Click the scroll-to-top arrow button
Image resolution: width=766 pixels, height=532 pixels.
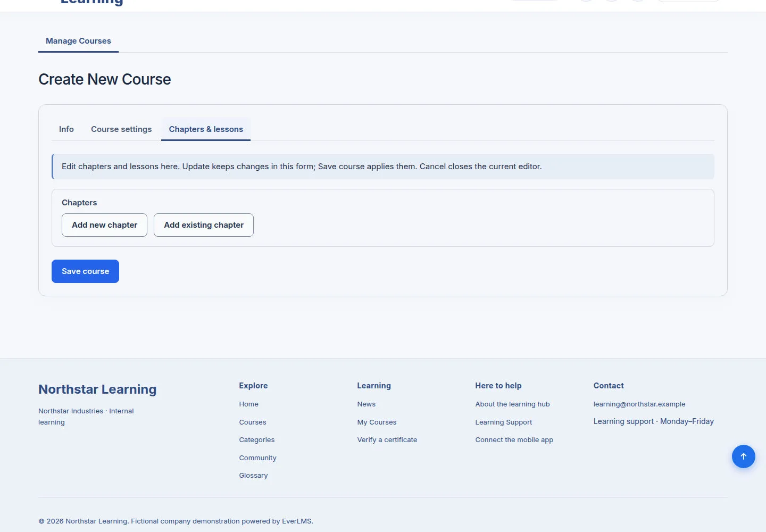pyautogui.click(x=743, y=456)
